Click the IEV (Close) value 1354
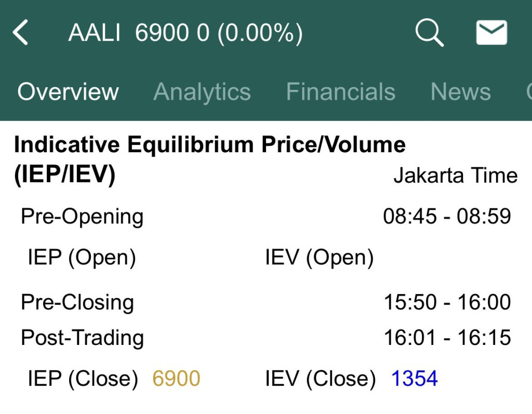 point(414,379)
